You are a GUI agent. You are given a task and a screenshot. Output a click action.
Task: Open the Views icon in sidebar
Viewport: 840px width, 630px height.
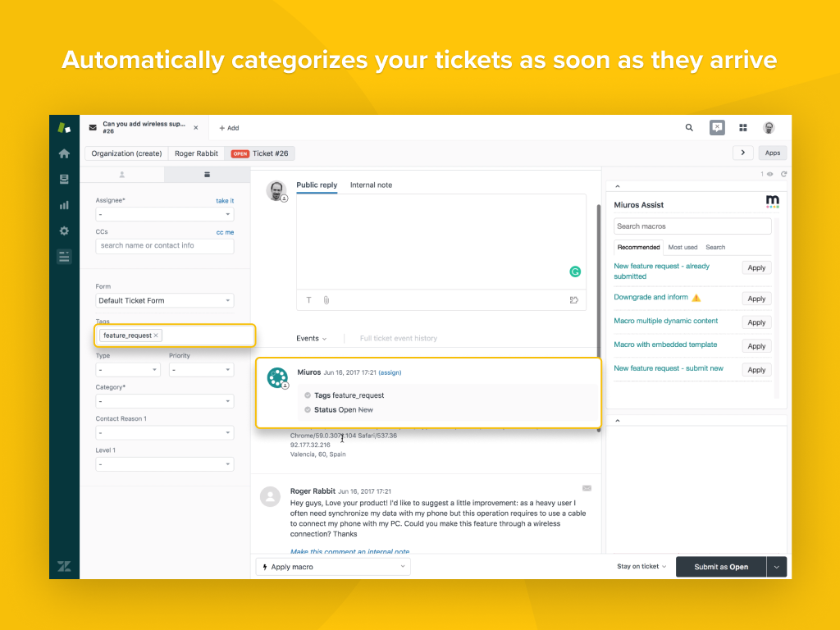64,179
